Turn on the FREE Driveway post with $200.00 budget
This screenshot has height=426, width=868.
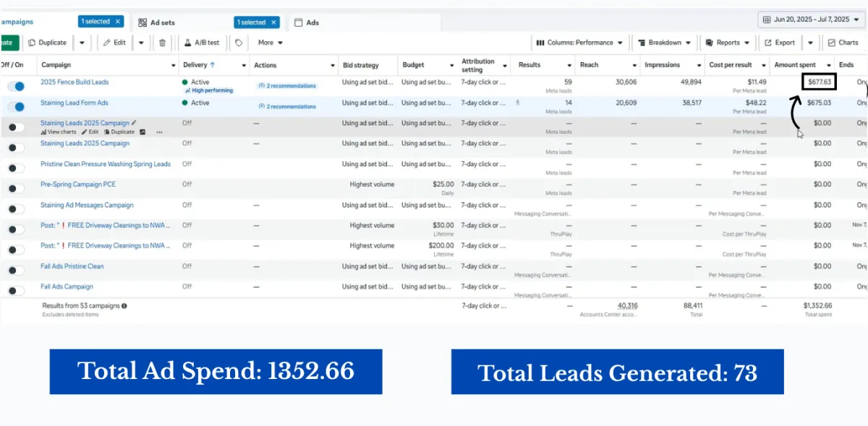point(15,250)
